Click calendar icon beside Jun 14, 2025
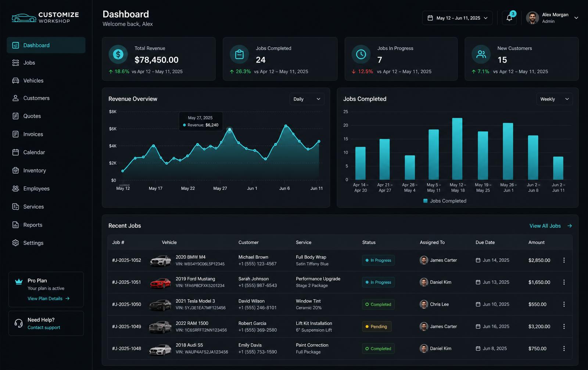Image resolution: width=588 pixels, height=370 pixels. [478, 260]
